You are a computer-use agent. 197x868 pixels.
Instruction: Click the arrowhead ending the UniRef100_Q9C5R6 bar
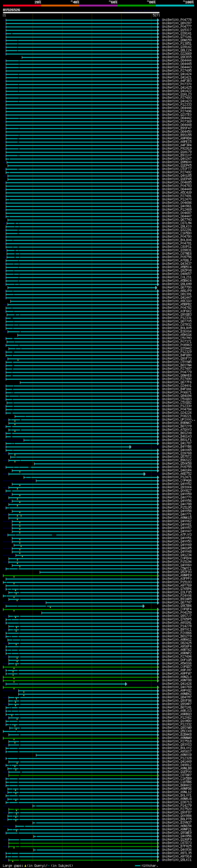point(144,606)
